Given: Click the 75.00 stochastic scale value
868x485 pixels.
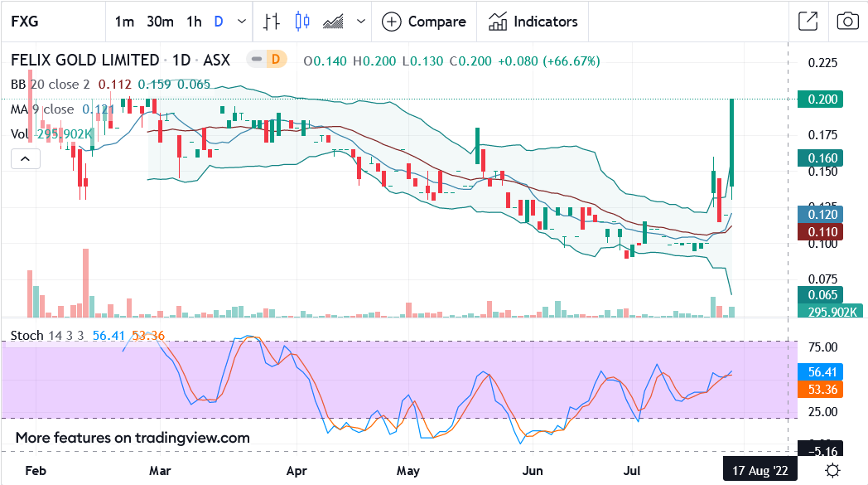Looking at the screenshot, I should click(x=822, y=347).
